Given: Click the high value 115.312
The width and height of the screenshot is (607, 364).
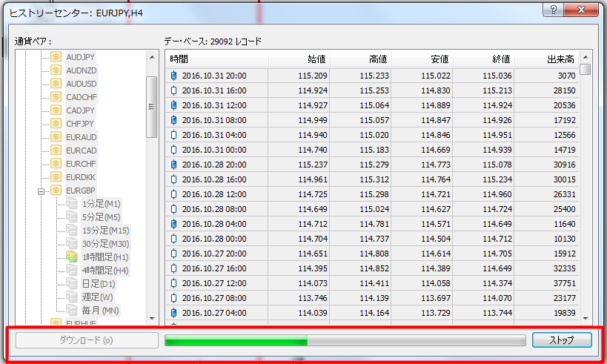Looking at the screenshot, I should pyautogui.click(x=374, y=179).
